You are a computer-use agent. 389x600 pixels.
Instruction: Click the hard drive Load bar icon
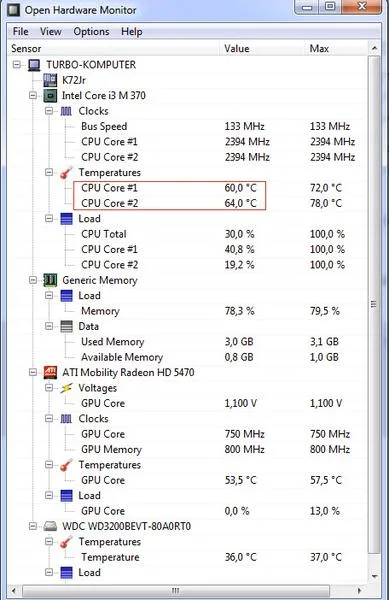[x=66, y=572]
